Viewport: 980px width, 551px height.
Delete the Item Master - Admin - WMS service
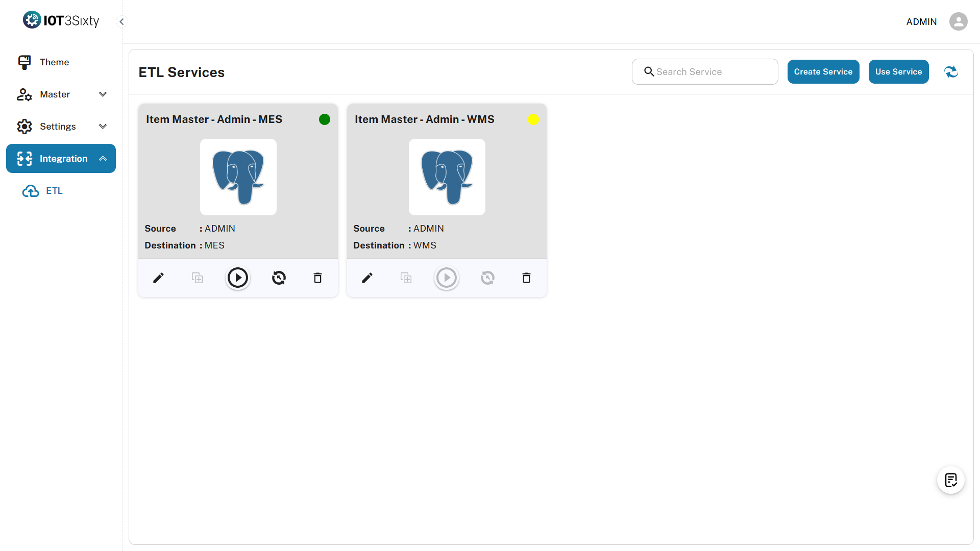tap(526, 278)
